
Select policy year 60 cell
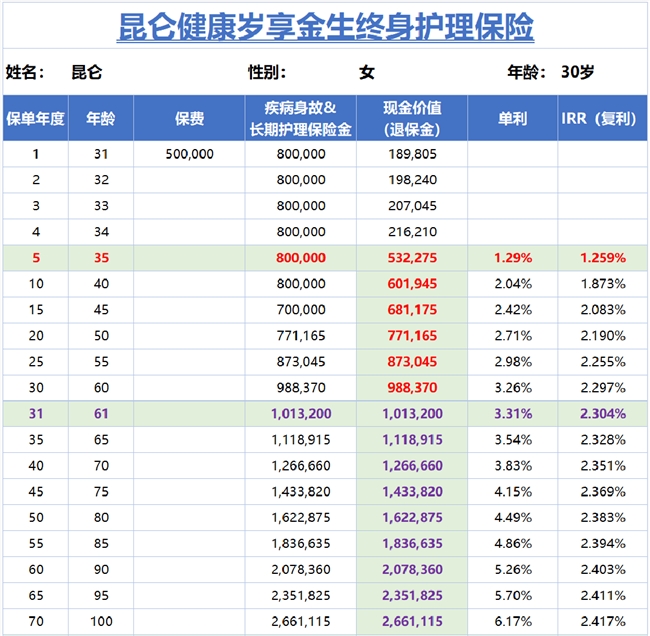tap(36, 570)
